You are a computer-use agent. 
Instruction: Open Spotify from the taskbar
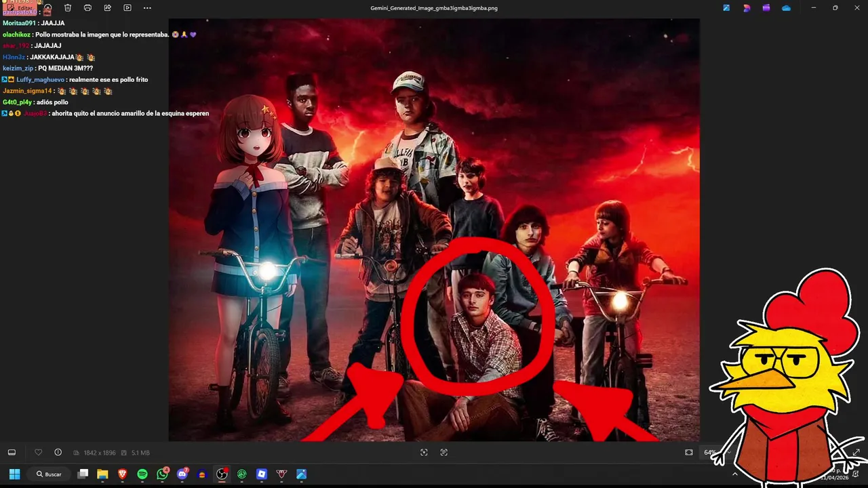pyautogui.click(x=142, y=474)
